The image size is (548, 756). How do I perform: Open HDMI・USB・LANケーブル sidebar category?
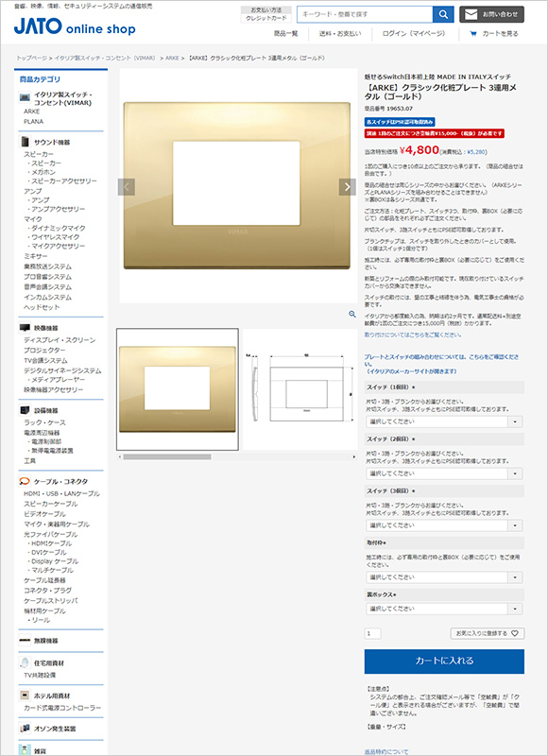(x=61, y=493)
